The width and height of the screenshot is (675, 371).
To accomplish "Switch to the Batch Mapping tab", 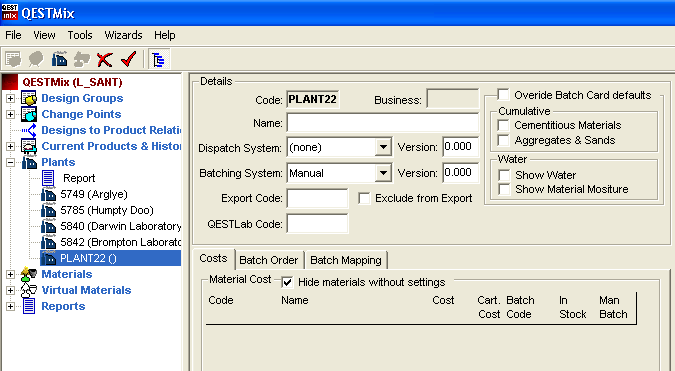I will (x=346, y=260).
